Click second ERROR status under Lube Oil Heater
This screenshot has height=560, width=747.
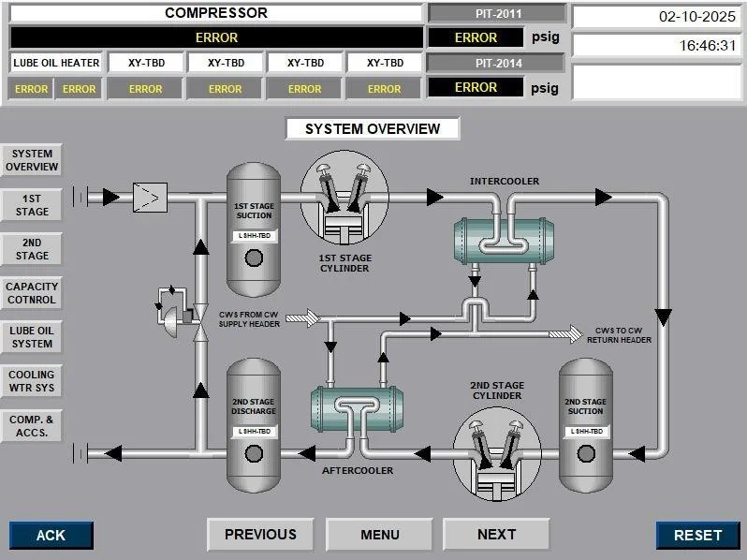[79, 89]
